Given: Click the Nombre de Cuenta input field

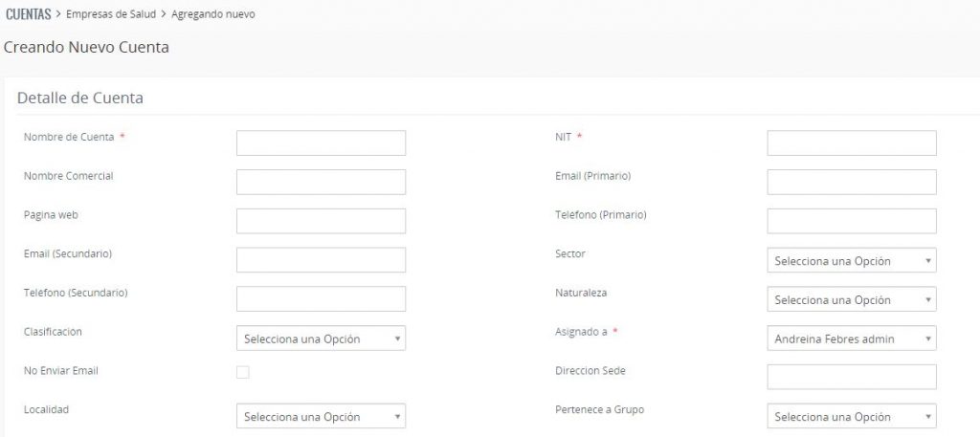Looking at the screenshot, I should (321, 143).
